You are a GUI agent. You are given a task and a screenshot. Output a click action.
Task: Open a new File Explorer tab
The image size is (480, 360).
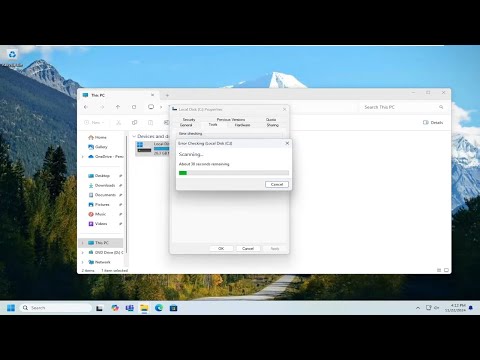(x=167, y=95)
